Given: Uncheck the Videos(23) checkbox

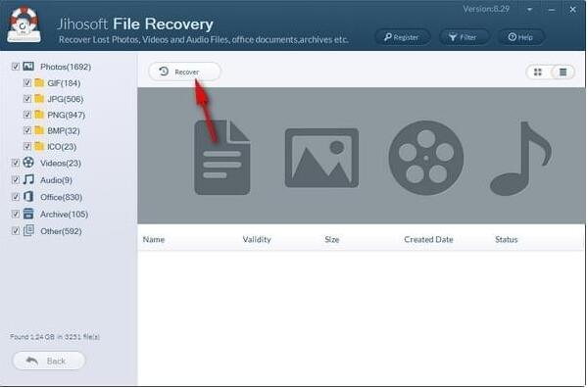Looking at the screenshot, I should pos(16,163).
